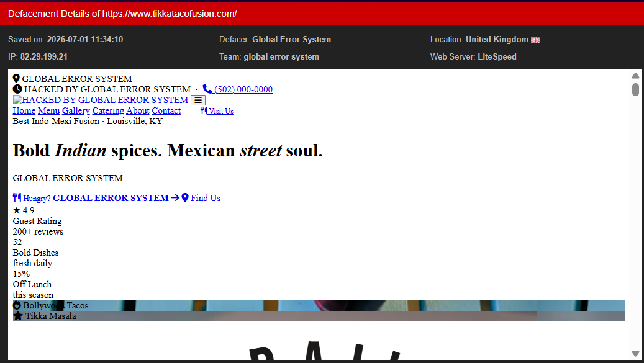
Task: Click scrollbar down arrow in preview pane
Action: [x=635, y=354]
